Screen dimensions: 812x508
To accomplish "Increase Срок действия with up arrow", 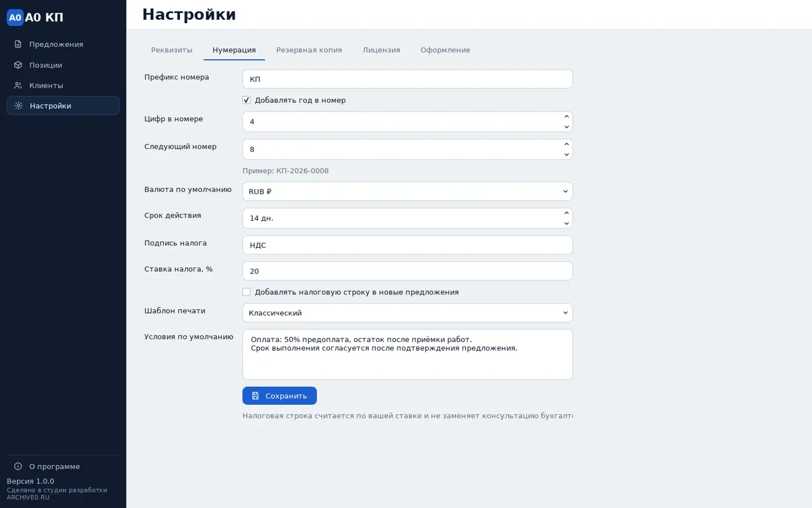I will pos(567,213).
